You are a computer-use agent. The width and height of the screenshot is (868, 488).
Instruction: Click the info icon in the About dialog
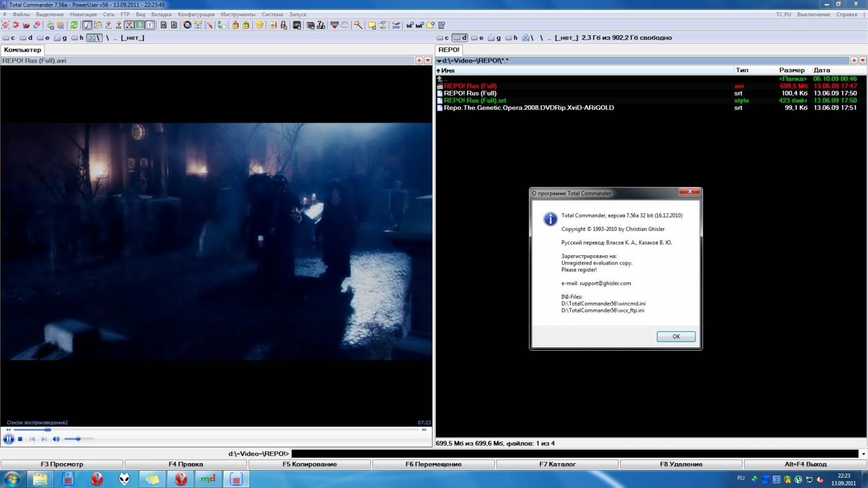click(550, 219)
